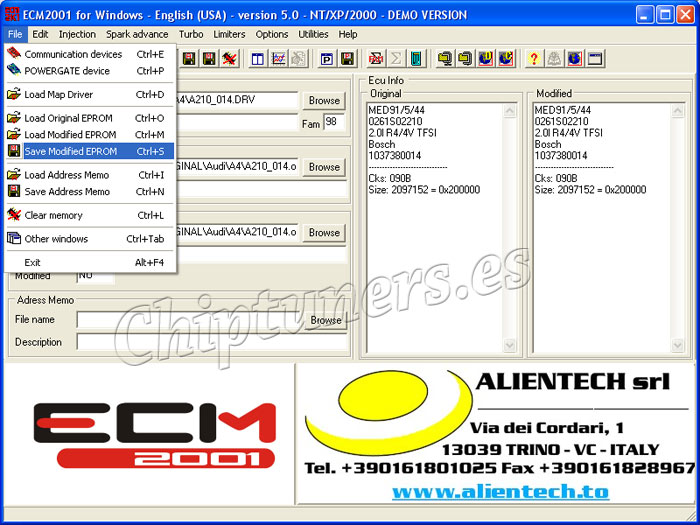The height and width of the screenshot is (525, 700).
Task: Choose Load Address Memo menu entry
Action: tap(90, 175)
